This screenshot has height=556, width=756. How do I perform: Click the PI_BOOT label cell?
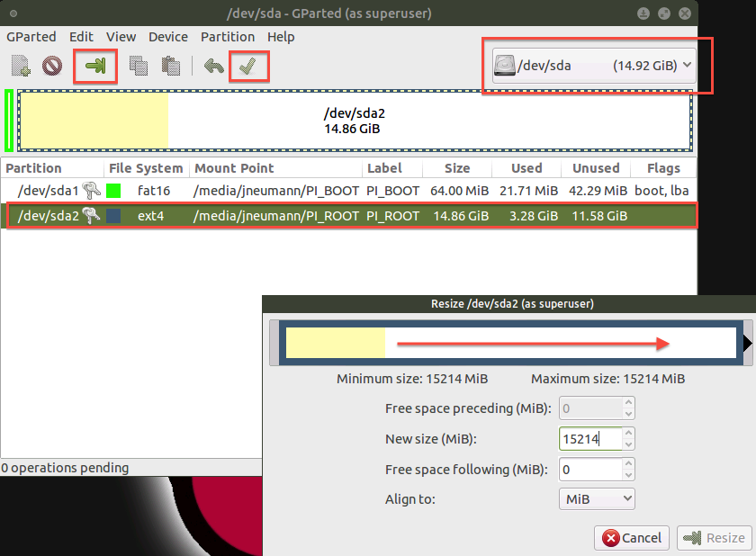[x=392, y=191]
